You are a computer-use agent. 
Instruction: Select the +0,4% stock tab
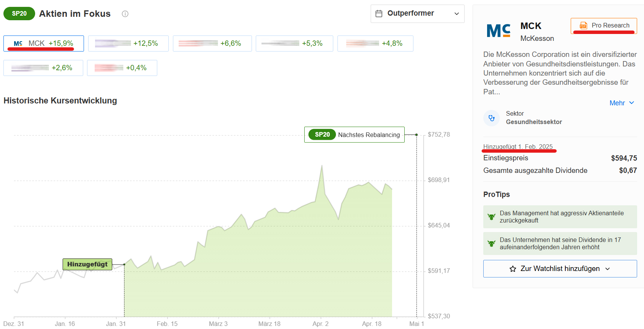122,68
